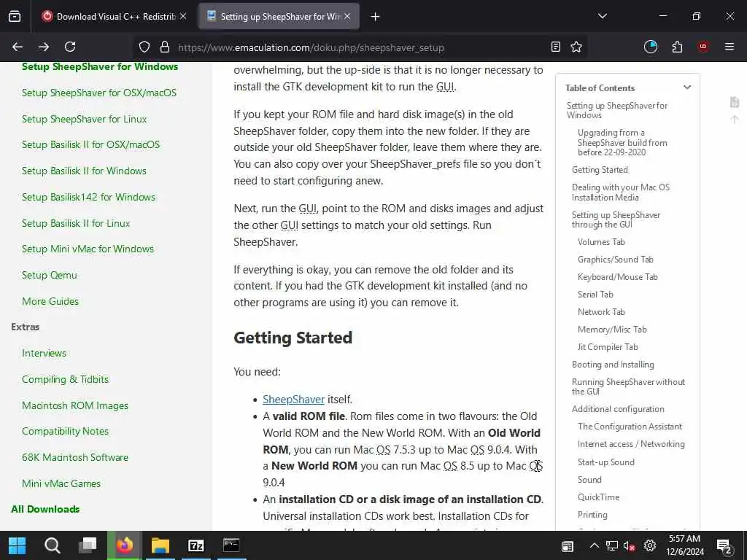The width and height of the screenshot is (747, 560).
Task: Go forward to the next page
Action: point(44,47)
